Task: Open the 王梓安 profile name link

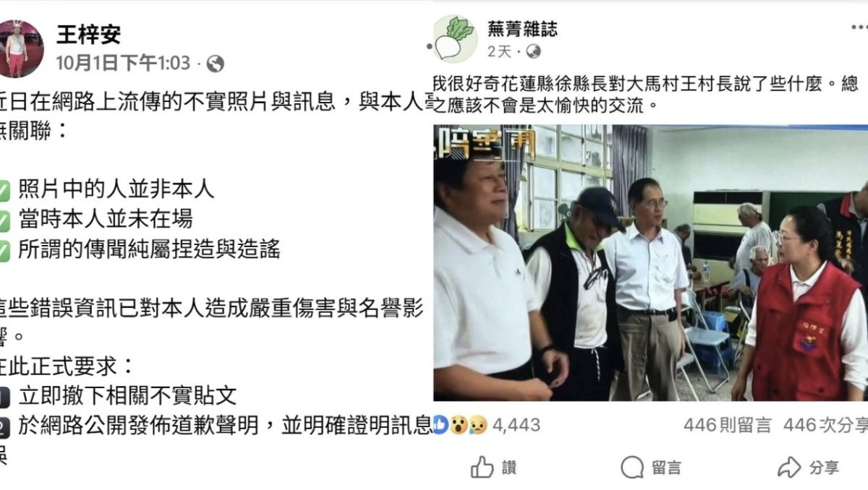Action: [88, 35]
